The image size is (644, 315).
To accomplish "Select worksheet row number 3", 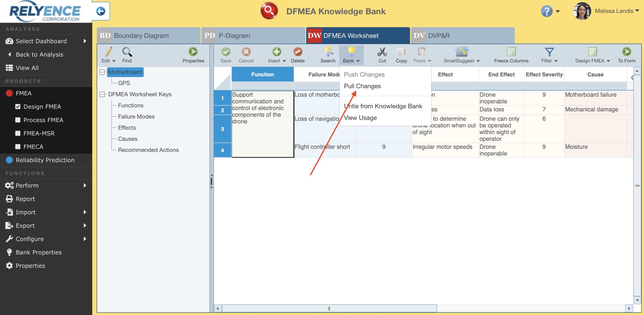I will pos(222,129).
